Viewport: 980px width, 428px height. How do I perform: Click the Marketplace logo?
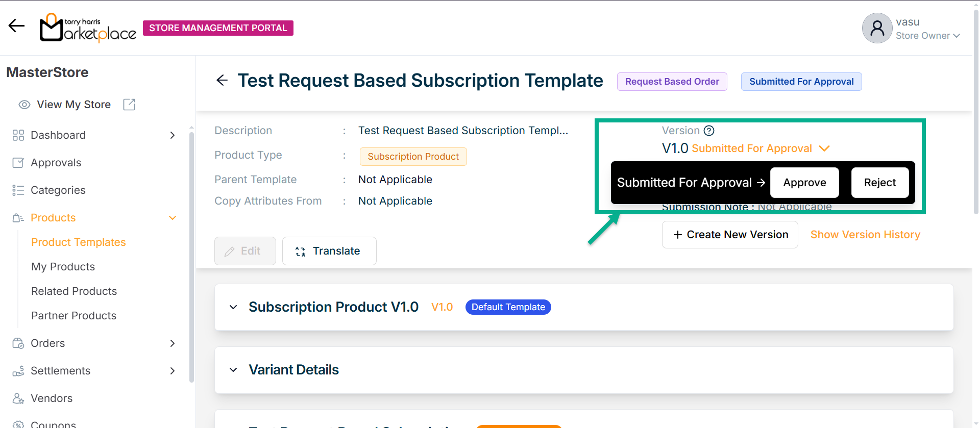click(88, 28)
